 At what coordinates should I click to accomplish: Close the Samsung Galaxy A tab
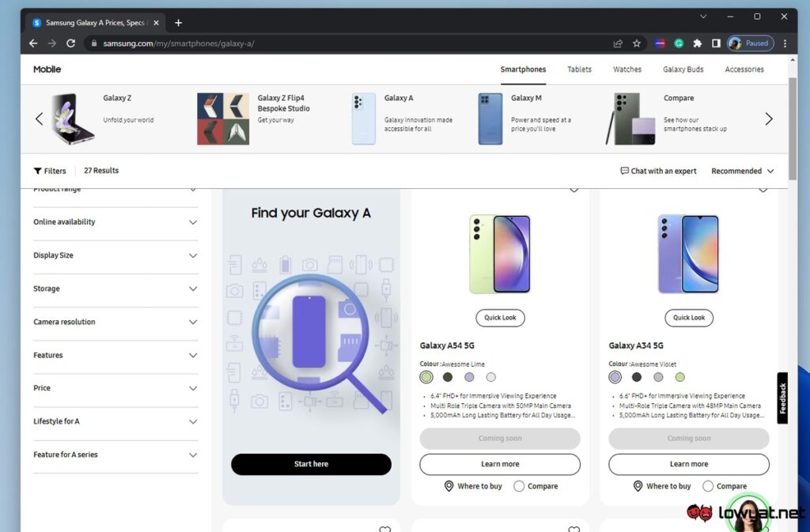click(x=156, y=23)
